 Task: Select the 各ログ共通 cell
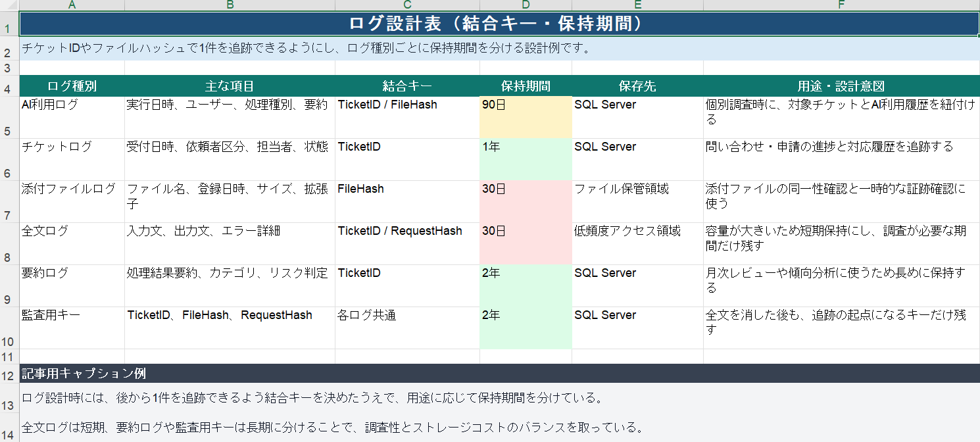407,328
